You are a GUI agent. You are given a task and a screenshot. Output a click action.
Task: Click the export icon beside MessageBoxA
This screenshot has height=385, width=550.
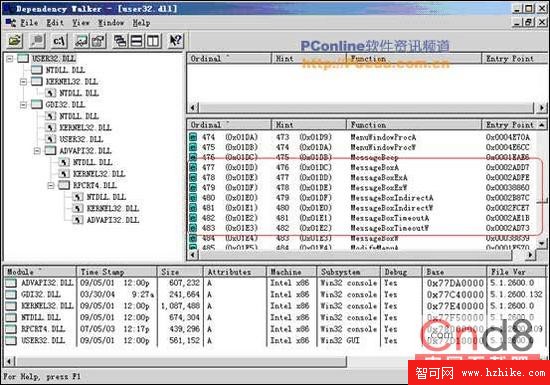pyautogui.click(x=193, y=167)
